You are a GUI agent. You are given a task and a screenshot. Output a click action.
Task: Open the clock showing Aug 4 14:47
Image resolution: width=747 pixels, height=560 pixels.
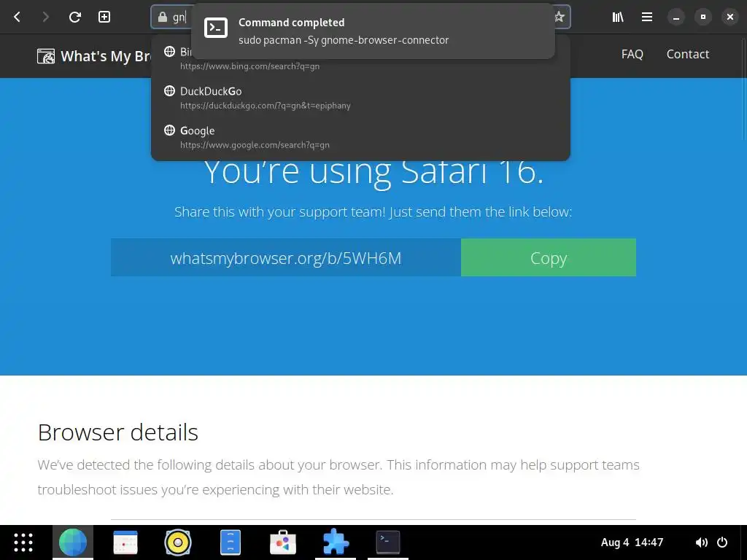(632, 542)
